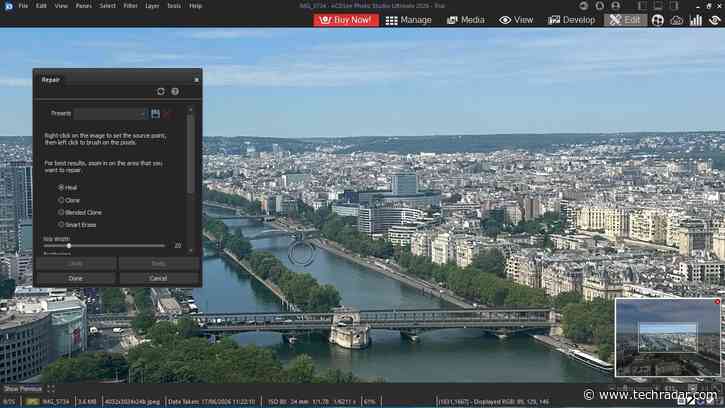Screen dimensions: 725x408
Task: Click the Repair panel scroll down arrow
Action: tap(190, 250)
